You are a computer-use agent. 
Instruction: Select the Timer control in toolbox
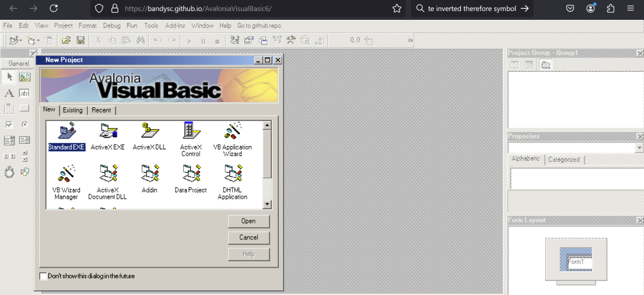pyautogui.click(x=9, y=172)
